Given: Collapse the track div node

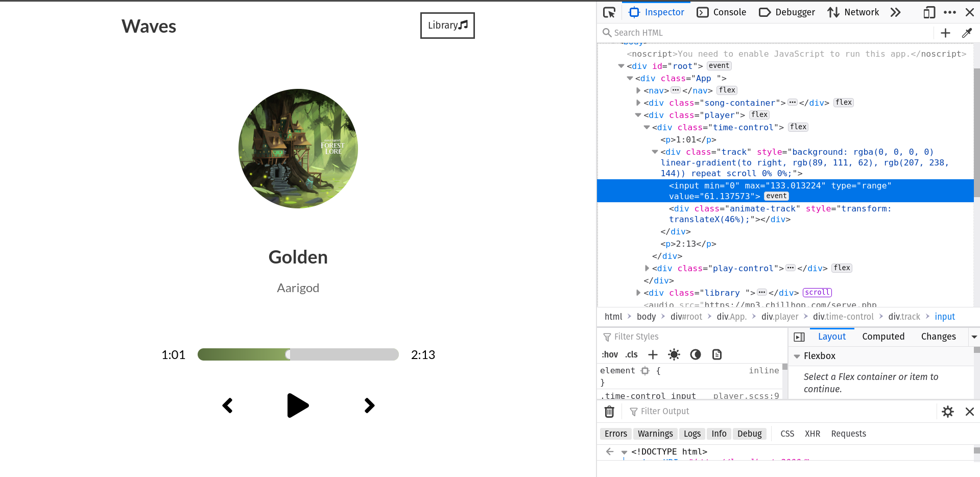Looking at the screenshot, I should pyautogui.click(x=655, y=152).
